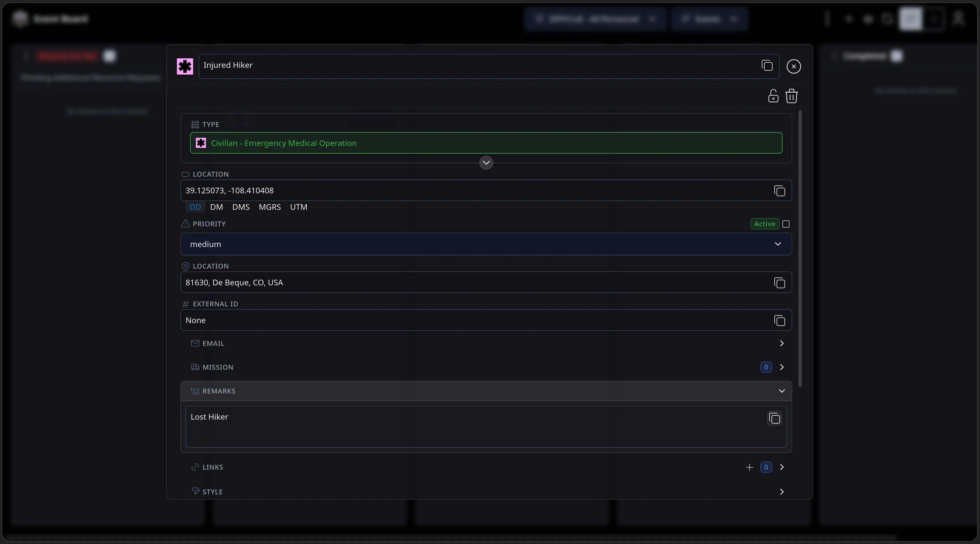The height and width of the screenshot is (544, 980).
Task: Add a new link with plus icon
Action: click(749, 467)
